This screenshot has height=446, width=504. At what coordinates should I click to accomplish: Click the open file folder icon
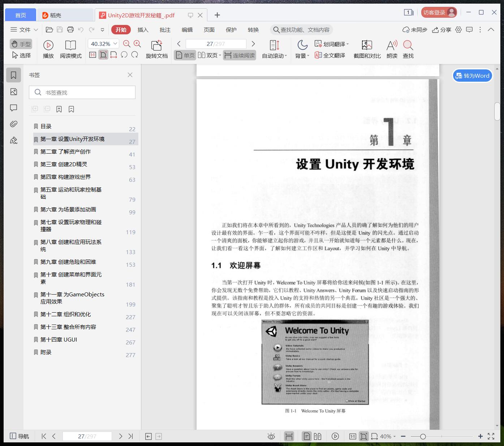click(49, 30)
